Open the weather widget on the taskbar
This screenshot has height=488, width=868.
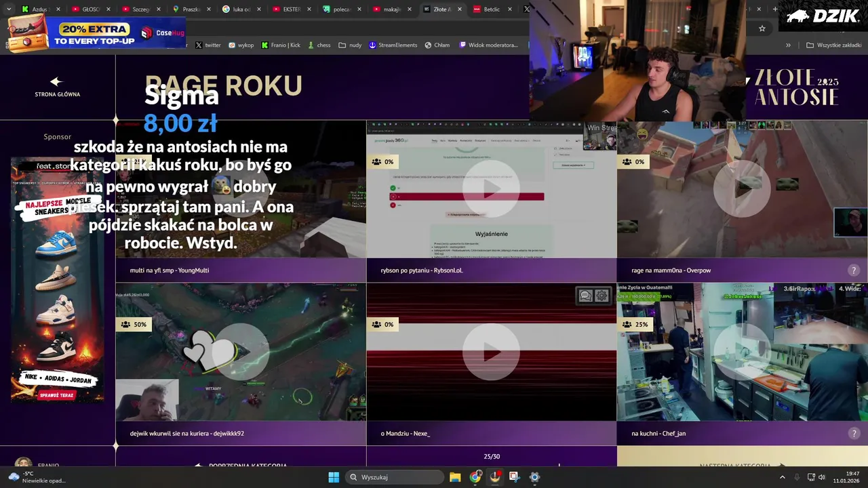37,477
